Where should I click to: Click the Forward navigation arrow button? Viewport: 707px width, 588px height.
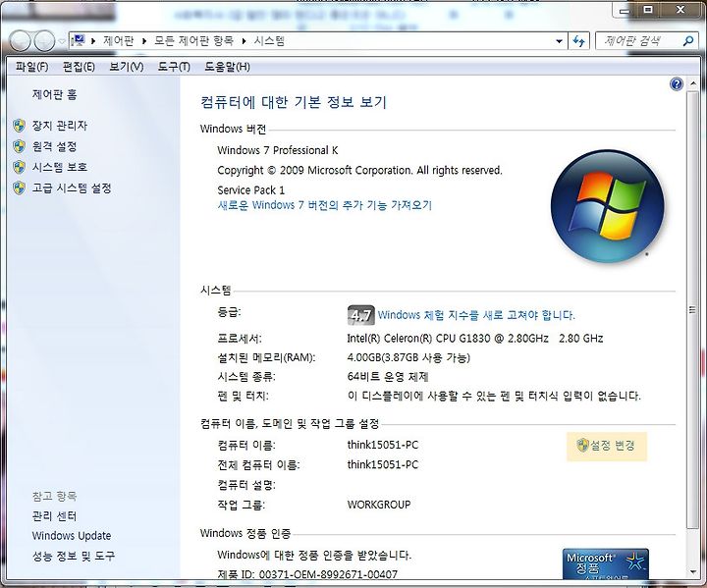(x=44, y=41)
